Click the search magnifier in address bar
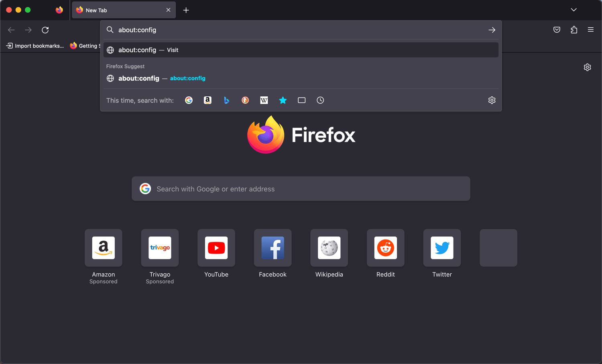Image resolution: width=602 pixels, height=364 pixels. coord(110,30)
